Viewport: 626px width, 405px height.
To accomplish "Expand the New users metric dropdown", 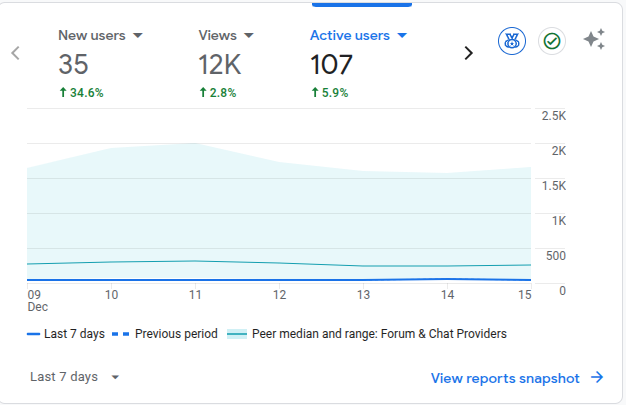I will [x=138, y=36].
